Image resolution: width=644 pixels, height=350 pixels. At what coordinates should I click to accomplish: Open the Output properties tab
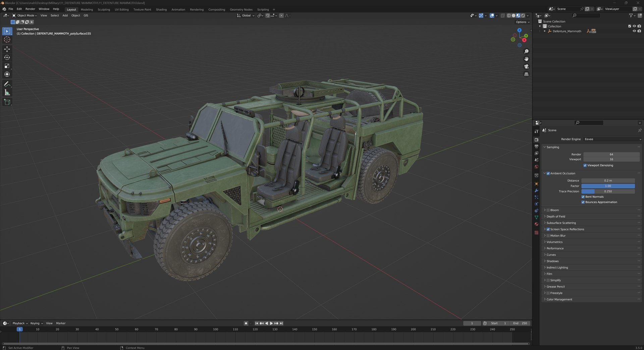(536, 147)
